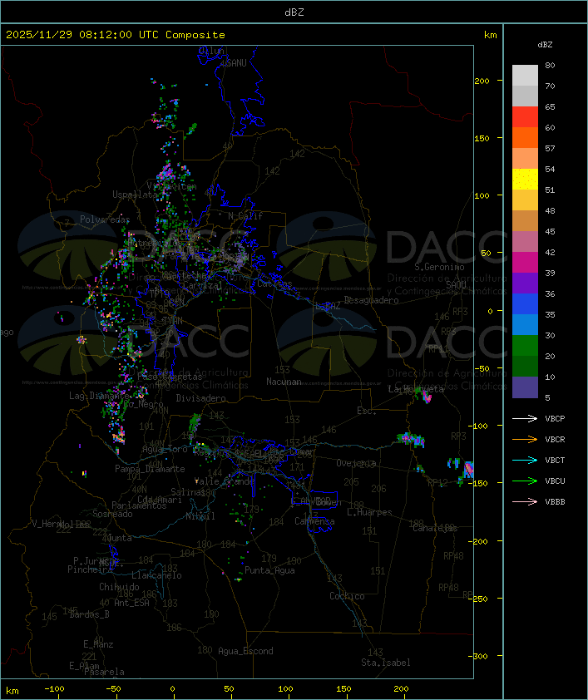Viewport: 588px width, 700px height.
Task: Click the 'Ant_ESA' map label
Action: [131, 603]
